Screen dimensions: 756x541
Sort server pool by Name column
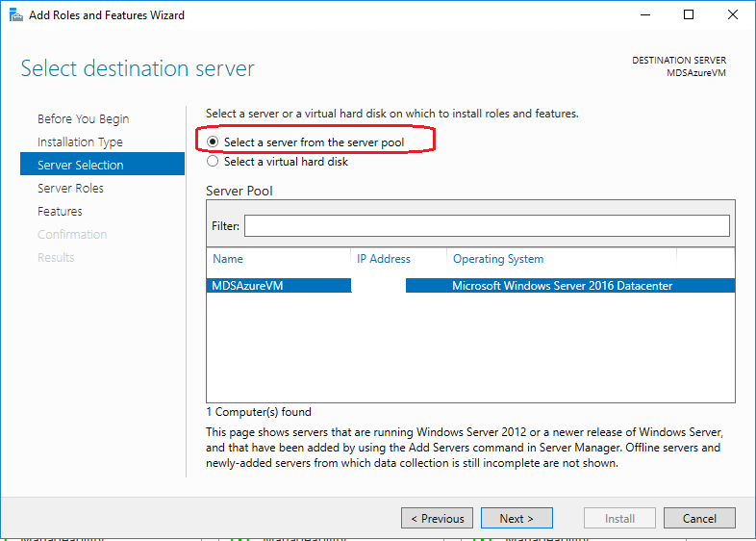coord(229,259)
